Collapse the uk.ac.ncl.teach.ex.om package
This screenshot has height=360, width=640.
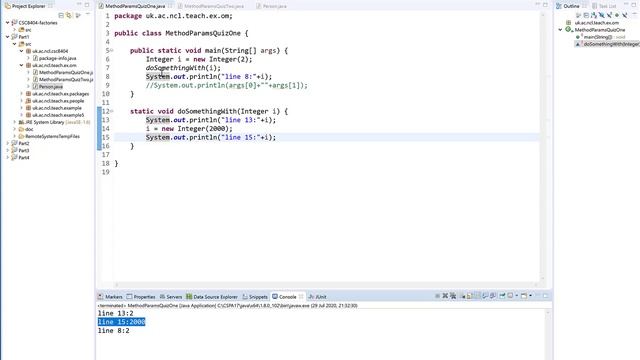(x=22, y=65)
